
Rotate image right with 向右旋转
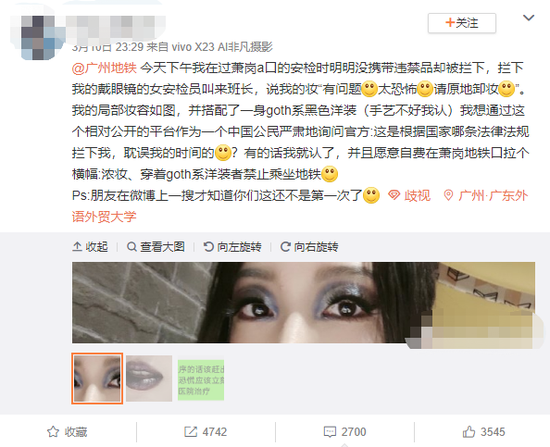(x=309, y=247)
